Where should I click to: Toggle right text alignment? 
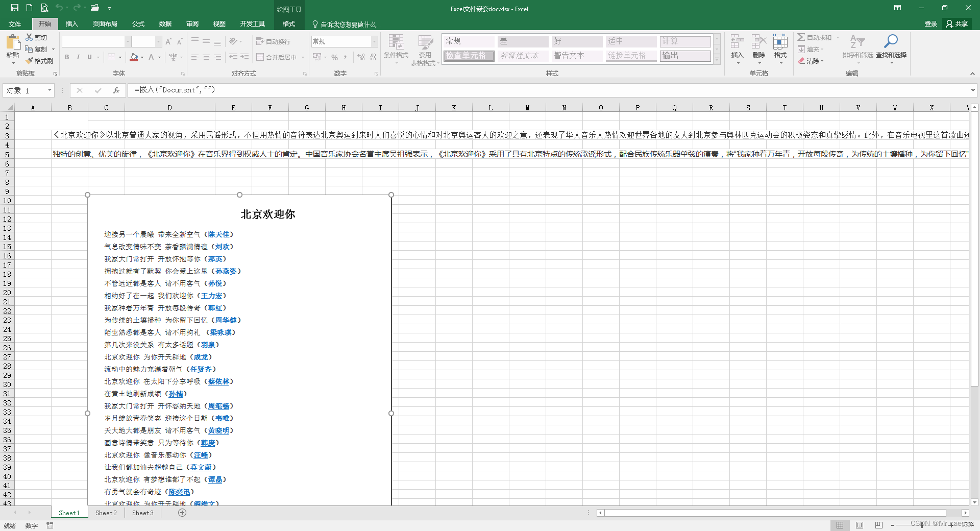217,57
